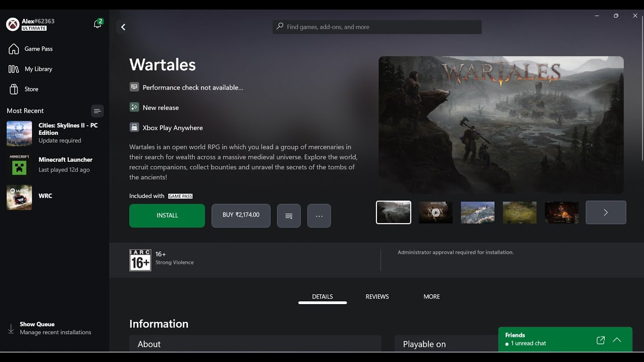This screenshot has width=644, height=362.
Task: Buy Wartales for ₹2,174.00
Action: [x=241, y=216]
